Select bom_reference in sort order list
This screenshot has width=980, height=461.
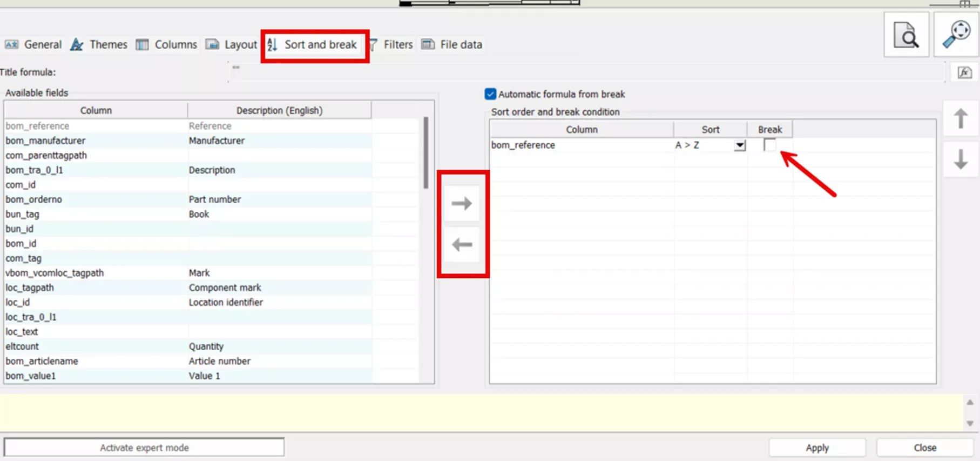point(581,145)
